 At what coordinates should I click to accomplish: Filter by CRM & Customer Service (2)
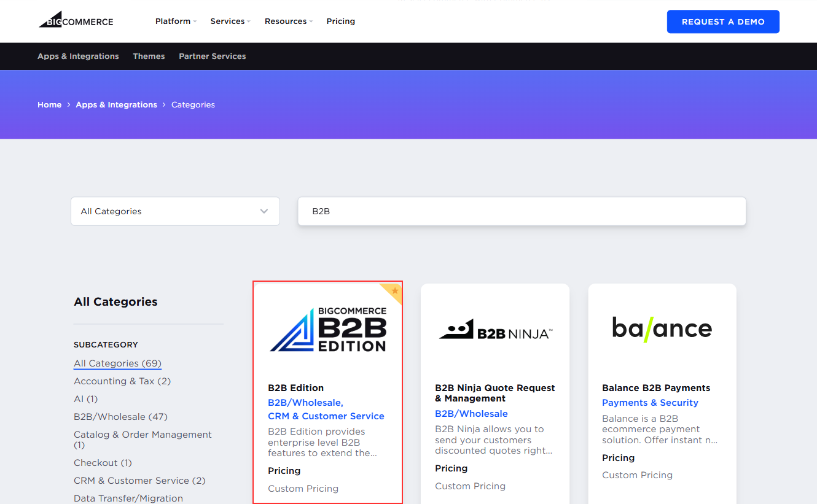pos(139,481)
